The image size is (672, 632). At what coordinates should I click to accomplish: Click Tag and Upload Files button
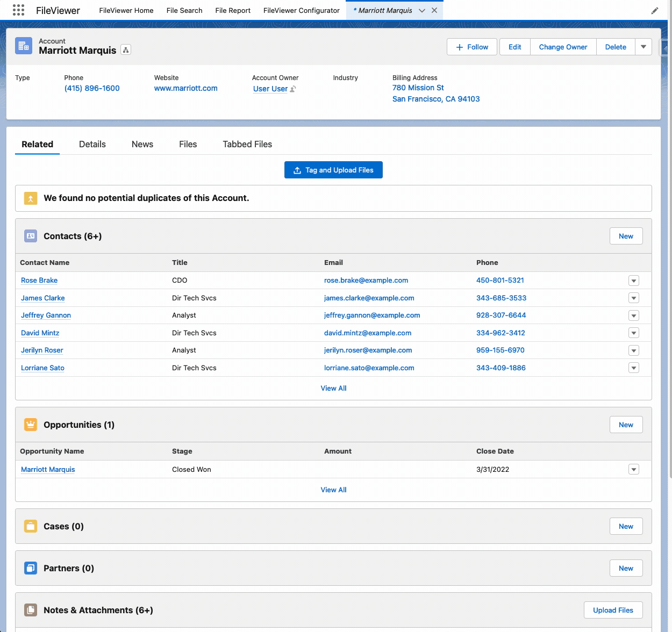click(x=333, y=170)
